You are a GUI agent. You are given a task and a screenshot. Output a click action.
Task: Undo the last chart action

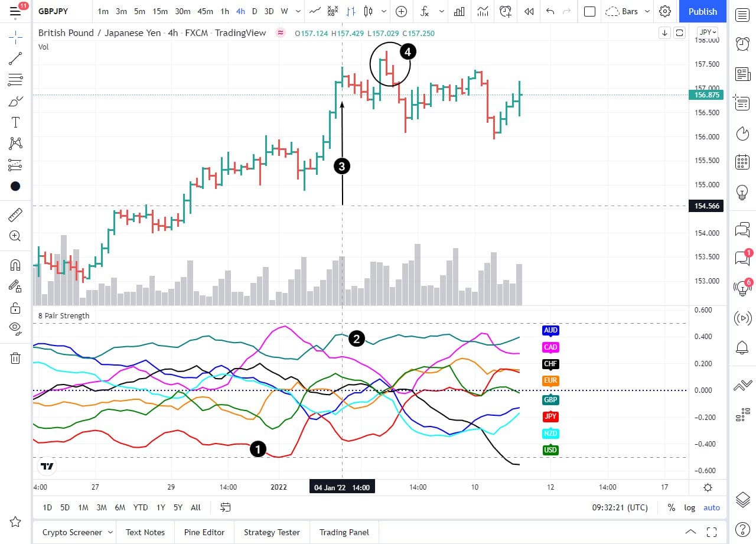pos(550,11)
